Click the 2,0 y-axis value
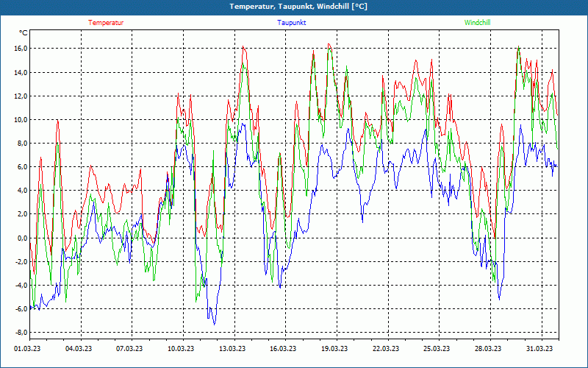 point(22,214)
